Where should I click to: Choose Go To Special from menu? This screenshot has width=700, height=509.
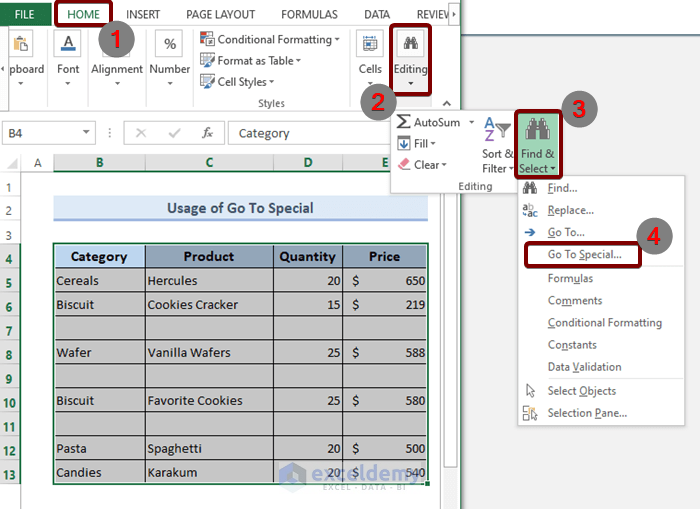point(584,255)
